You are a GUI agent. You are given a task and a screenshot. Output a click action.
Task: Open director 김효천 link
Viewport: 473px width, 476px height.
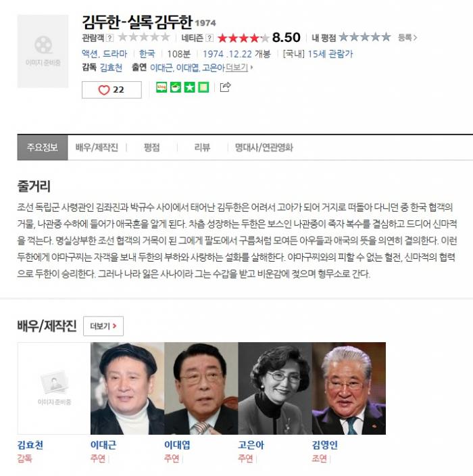(111, 68)
